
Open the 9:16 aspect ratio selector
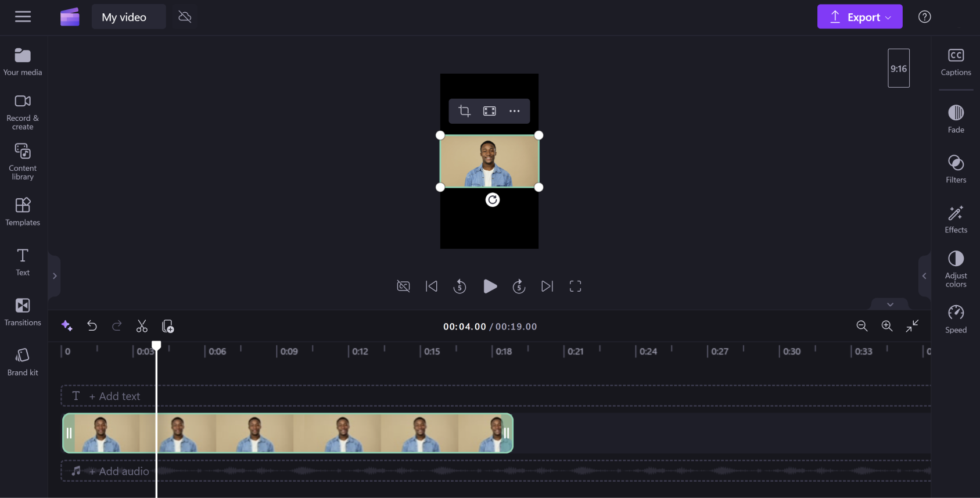point(899,68)
